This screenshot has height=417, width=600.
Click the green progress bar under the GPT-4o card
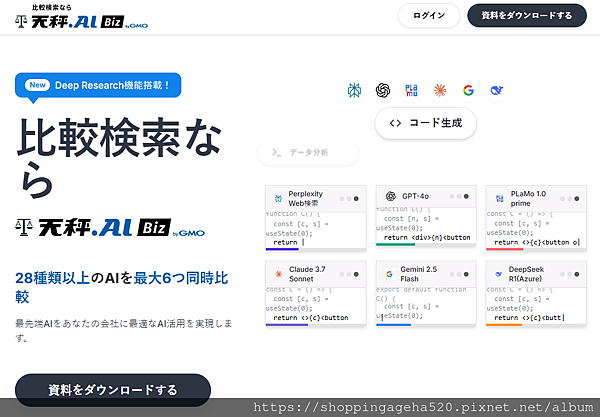[396, 244]
